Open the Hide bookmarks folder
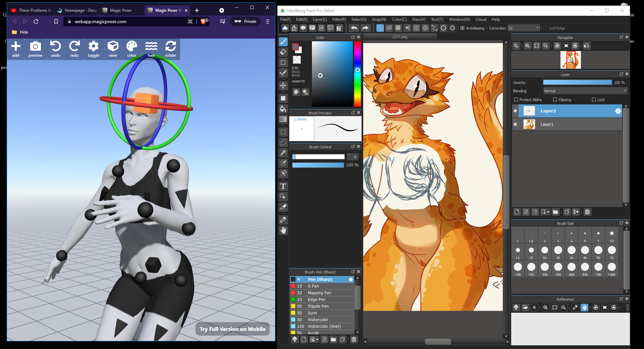The height and width of the screenshot is (349, 644). (x=20, y=32)
